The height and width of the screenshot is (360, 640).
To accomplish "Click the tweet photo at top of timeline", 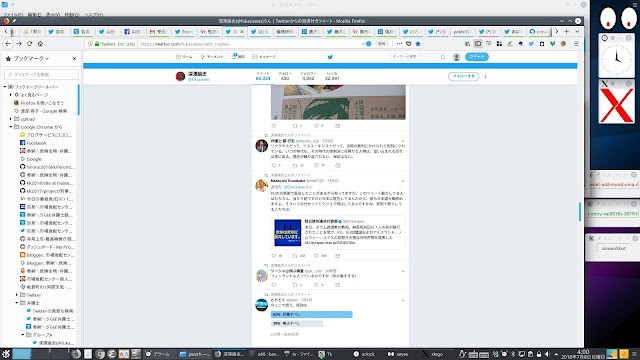I will 338,102.
